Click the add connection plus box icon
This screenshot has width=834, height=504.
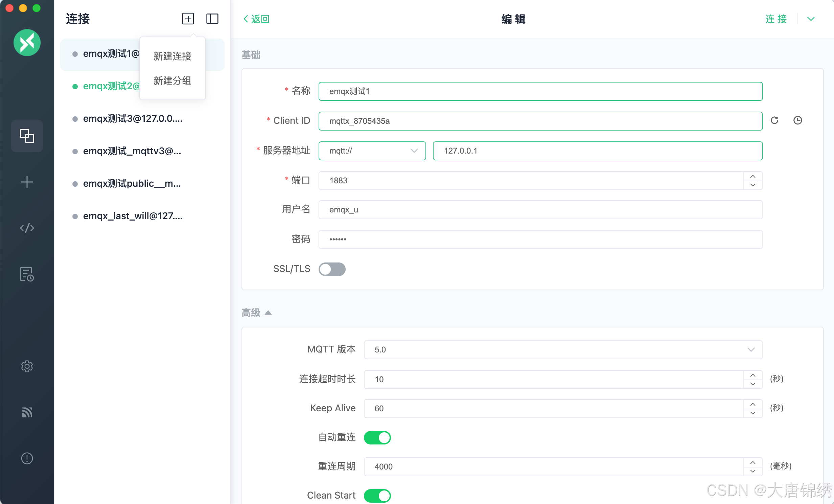click(x=188, y=19)
